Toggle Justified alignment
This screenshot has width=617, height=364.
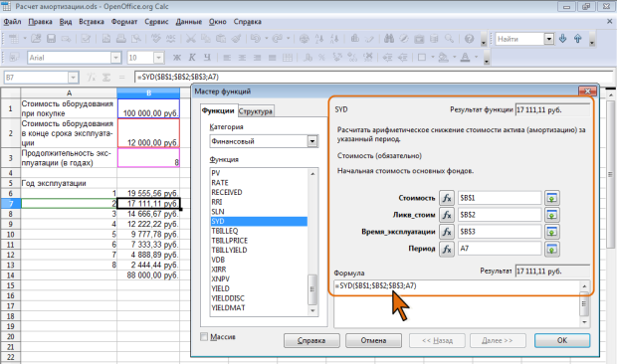coord(272,58)
